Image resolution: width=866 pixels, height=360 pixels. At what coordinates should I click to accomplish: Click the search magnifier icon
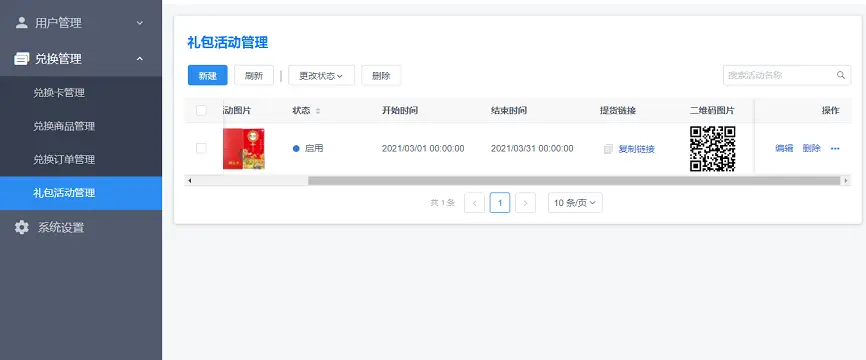pos(841,75)
